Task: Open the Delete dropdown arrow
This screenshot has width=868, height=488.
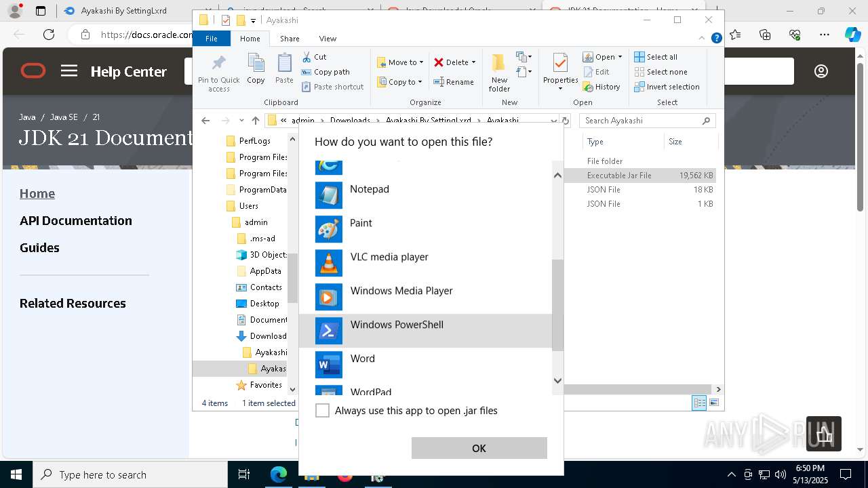Action: pyautogui.click(x=473, y=62)
